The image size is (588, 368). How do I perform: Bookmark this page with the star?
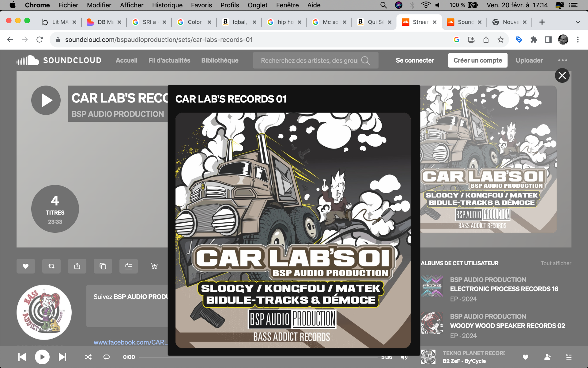point(501,40)
